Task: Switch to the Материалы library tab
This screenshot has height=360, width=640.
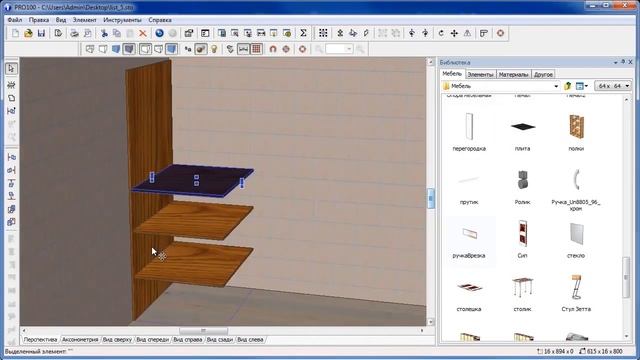Action: (x=513, y=75)
